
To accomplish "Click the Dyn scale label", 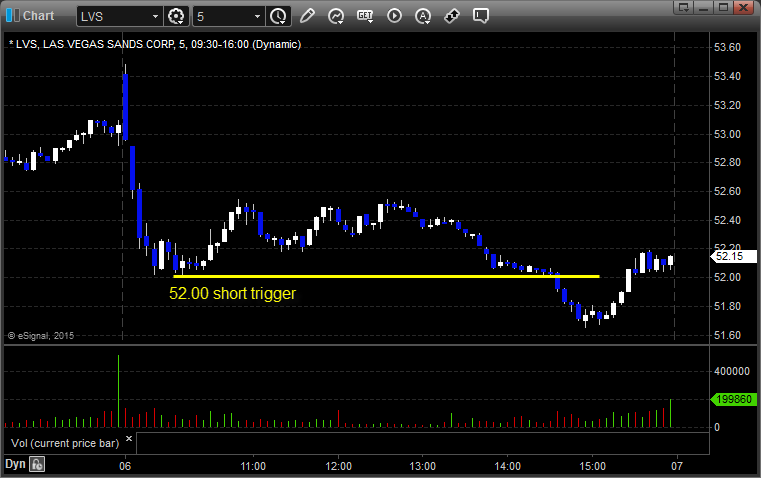I will click(15, 464).
